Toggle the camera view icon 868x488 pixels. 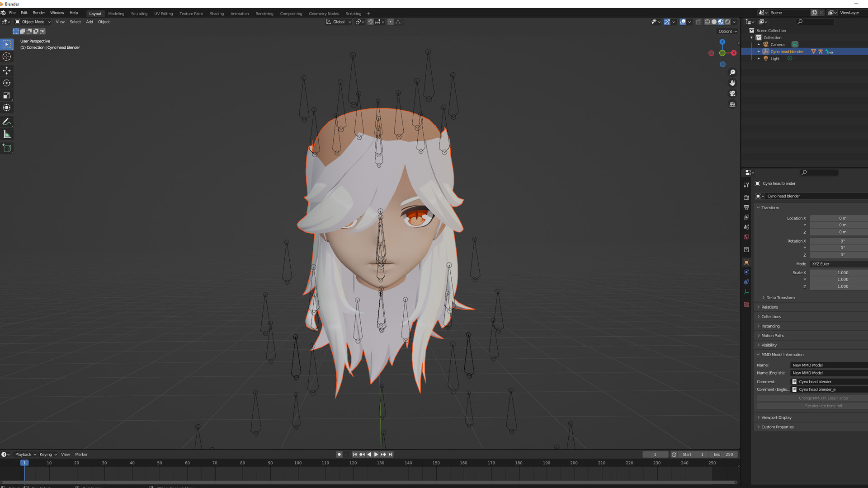point(732,94)
